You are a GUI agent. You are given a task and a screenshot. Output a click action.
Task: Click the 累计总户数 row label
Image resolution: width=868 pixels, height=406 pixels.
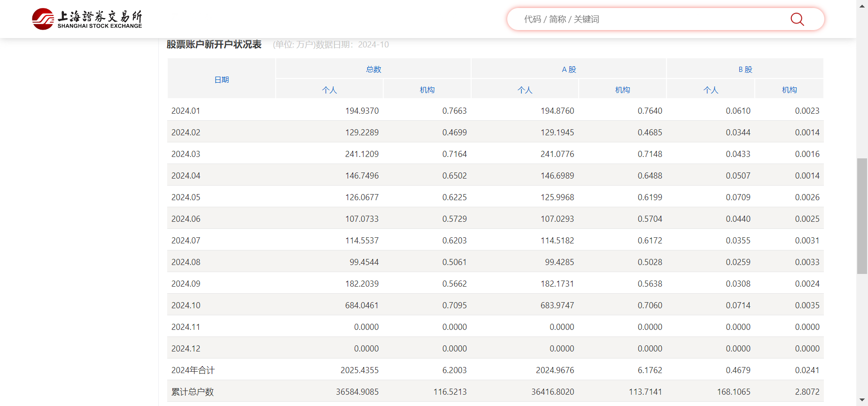(x=193, y=392)
